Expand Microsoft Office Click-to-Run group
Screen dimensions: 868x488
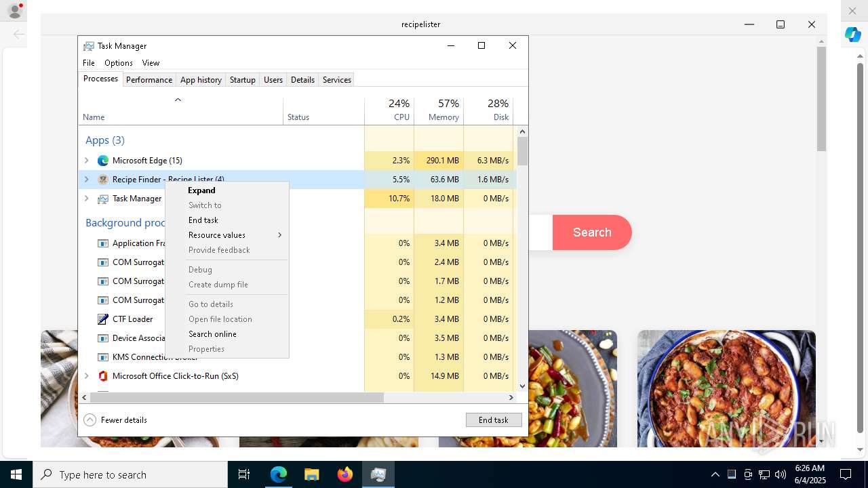(86, 376)
